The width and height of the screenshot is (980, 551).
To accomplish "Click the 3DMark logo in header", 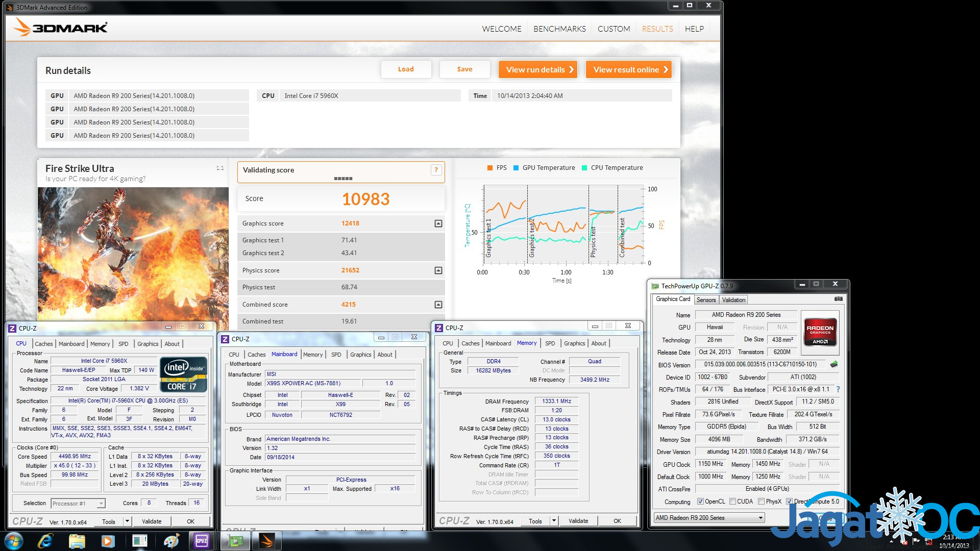I will (60, 27).
